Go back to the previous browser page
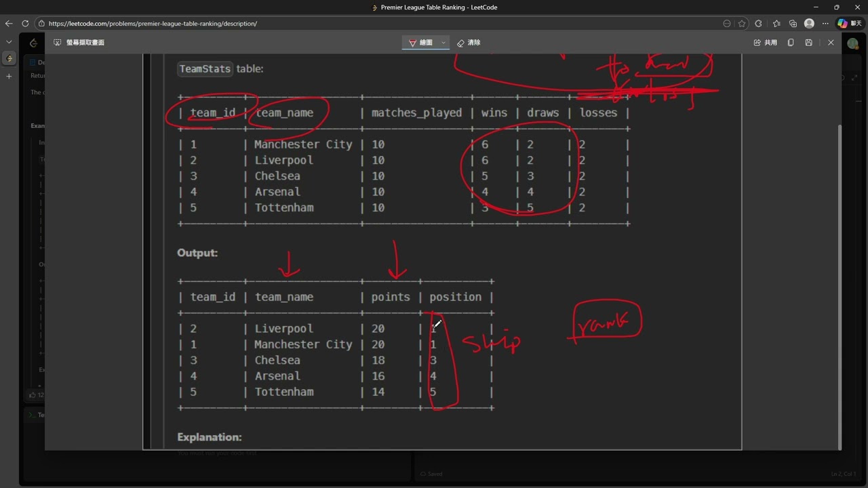Screen dimensions: 868x488 (9, 23)
